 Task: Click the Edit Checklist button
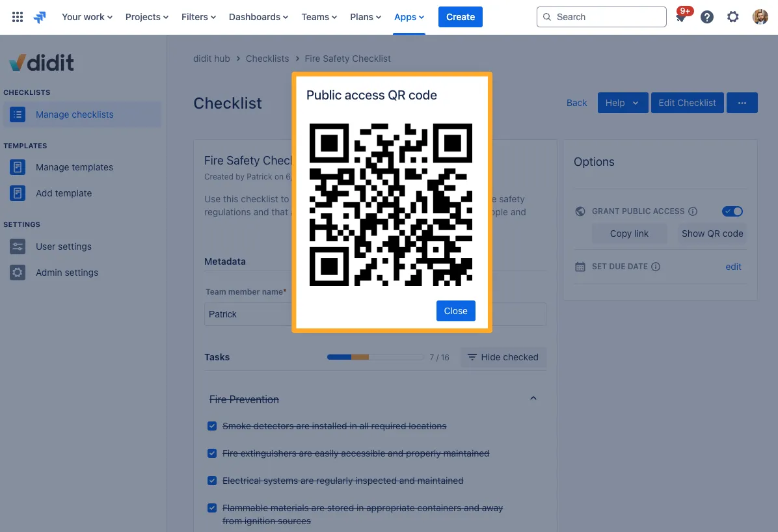tap(687, 103)
